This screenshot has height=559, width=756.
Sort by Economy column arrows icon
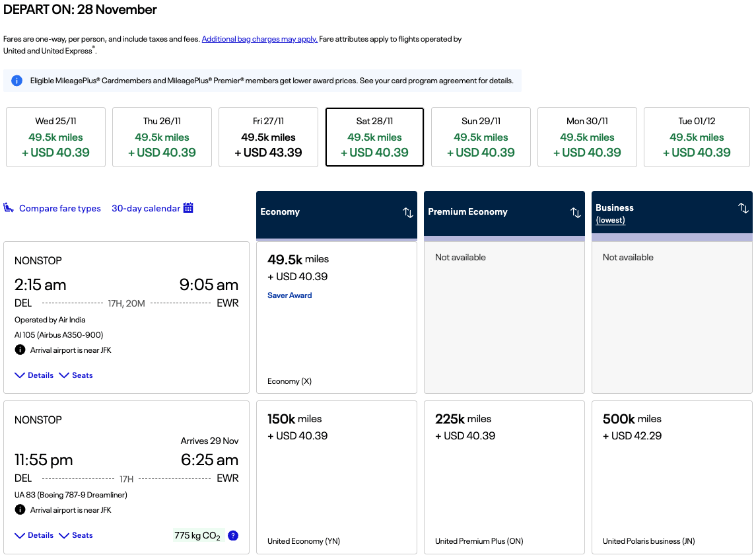coord(408,212)
